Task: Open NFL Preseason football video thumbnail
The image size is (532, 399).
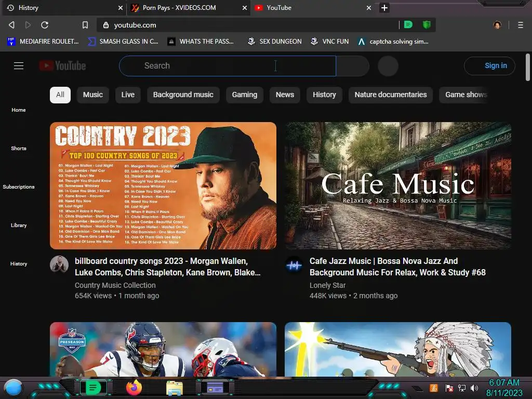Action: tap(163, 349)
